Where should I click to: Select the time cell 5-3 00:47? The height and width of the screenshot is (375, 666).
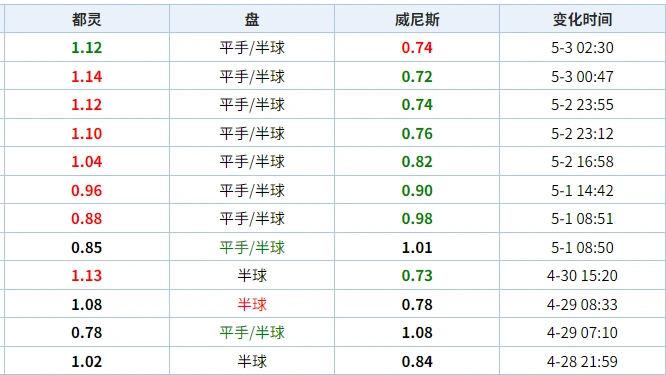[x=582, y=76]
